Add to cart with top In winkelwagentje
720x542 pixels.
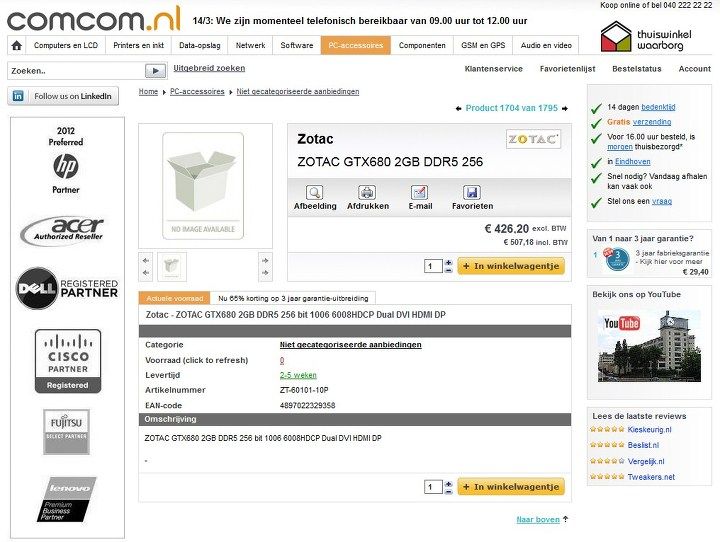[511, 266]
